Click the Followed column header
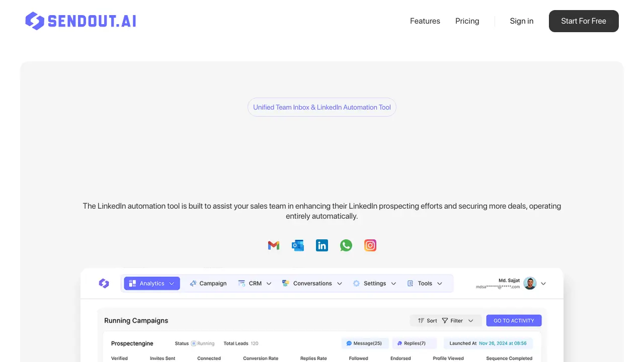 359,358
